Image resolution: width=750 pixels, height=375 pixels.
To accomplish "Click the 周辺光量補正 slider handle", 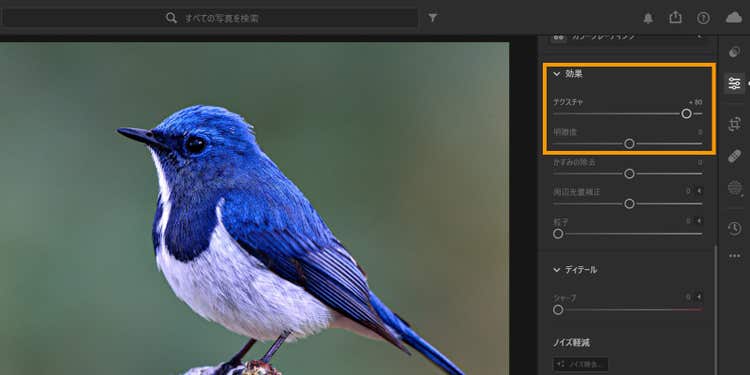I will click(x=629, y=204).
